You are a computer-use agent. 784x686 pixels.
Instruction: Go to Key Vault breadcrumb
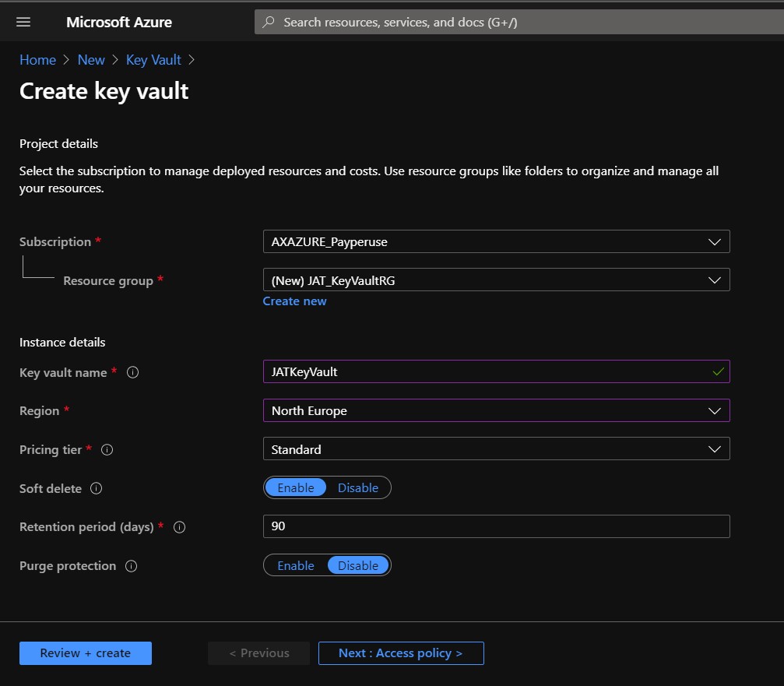[153, 60]
